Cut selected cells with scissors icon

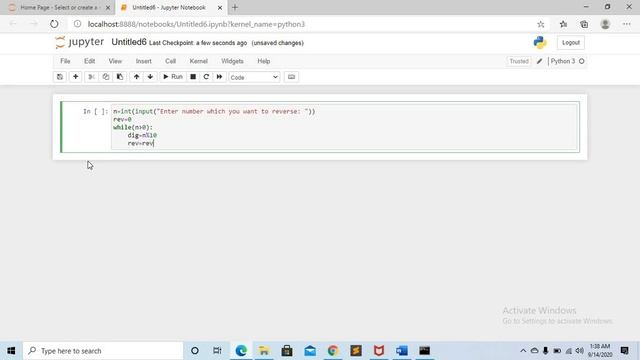click(91, 77)
